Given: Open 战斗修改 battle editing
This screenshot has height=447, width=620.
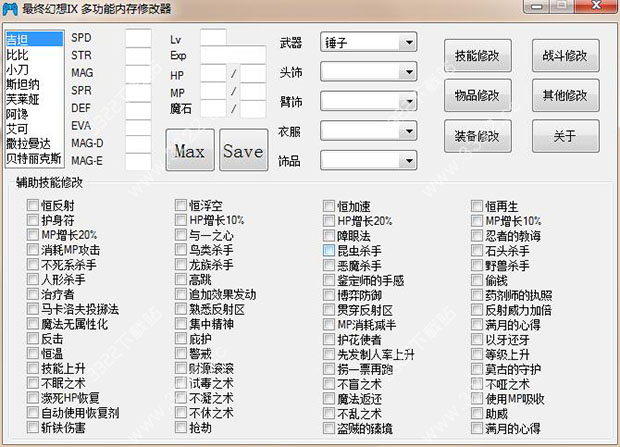Looking at the screenshot, I should [565, 56].
